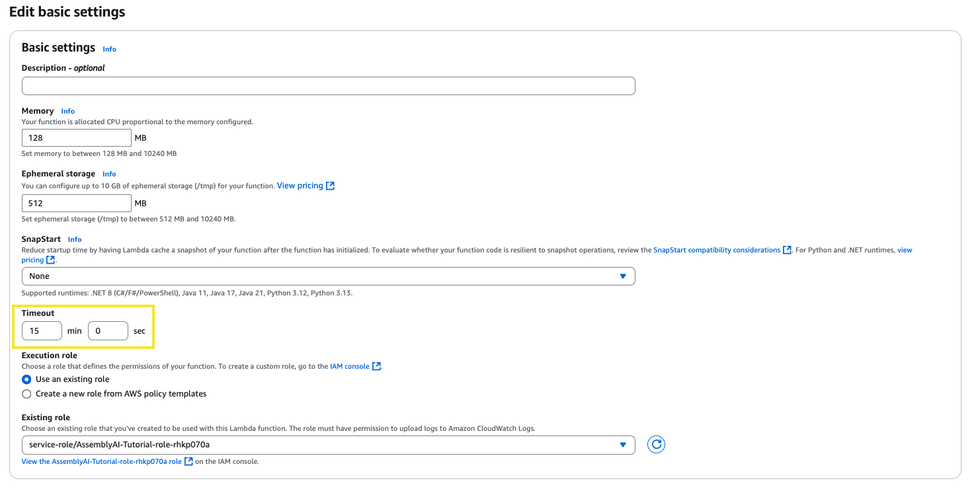
Task: Click external link icon after AssemblyAI-Tutorial role link
Action: pyautogui.click(x=188, y=462)
